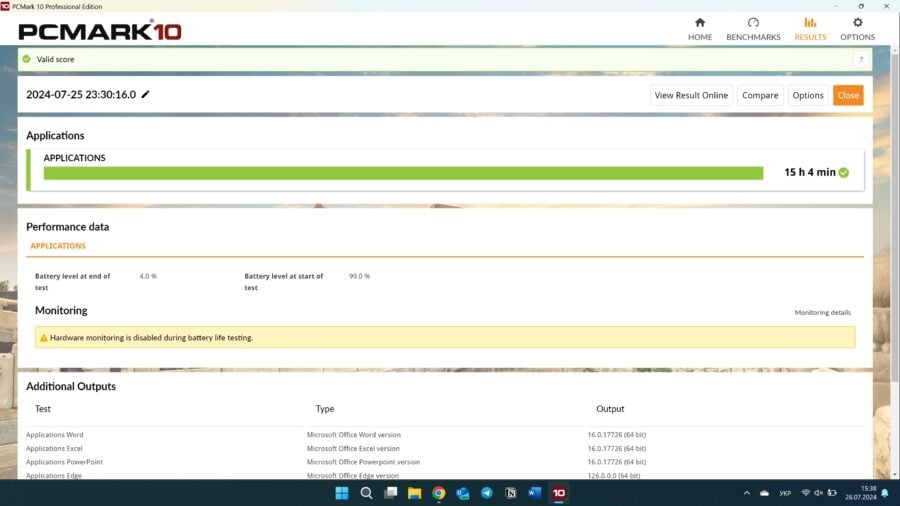Open the notification bell
The image size is (900, 506).
tap(885, 493)
